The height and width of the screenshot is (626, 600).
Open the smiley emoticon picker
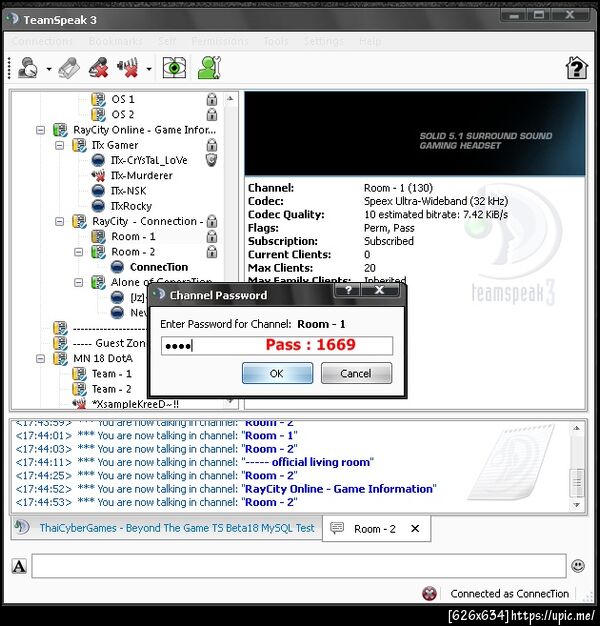click(x=578, y=566)
